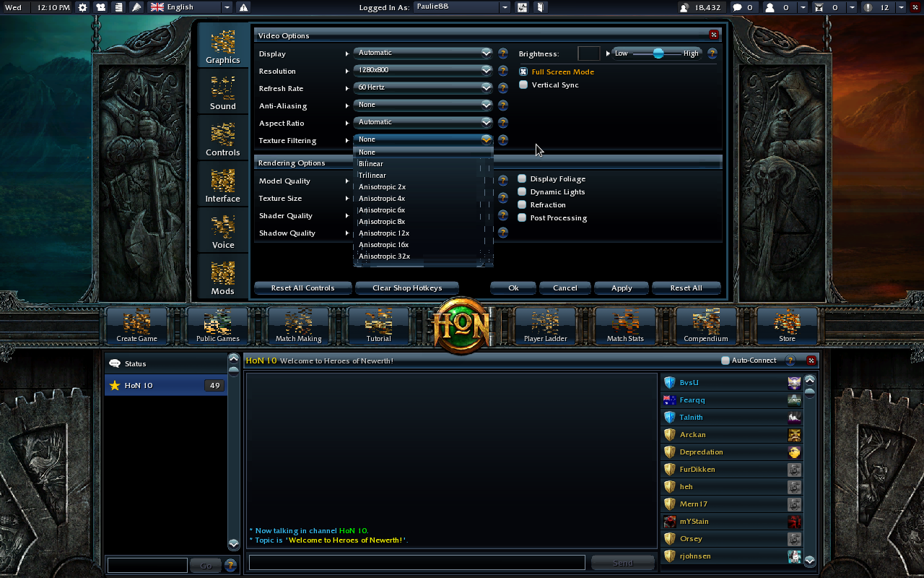Switch to the Controls options tab
924x578 pixels.
(x=223, y=137)
